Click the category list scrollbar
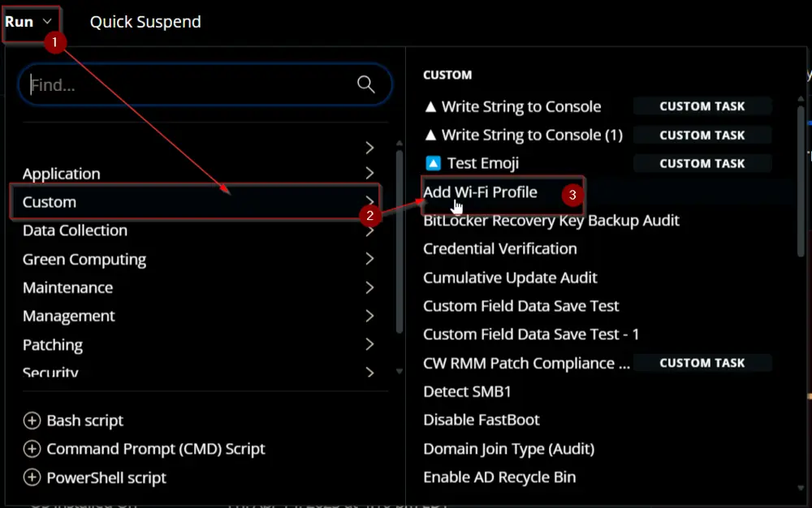Image resolution: width=812 pixels, height=508 pixels. pyautogui.click(x=400, y=242)
